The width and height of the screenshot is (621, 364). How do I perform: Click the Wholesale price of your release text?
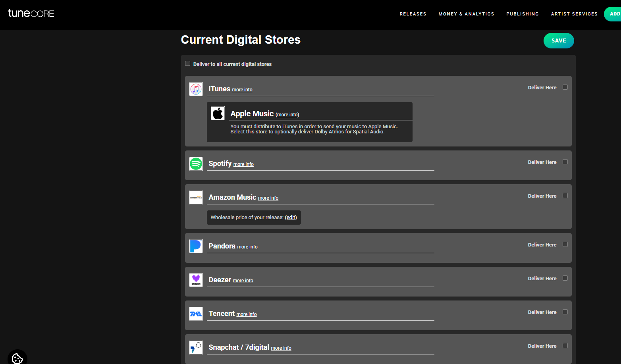[x=247, y=218]
